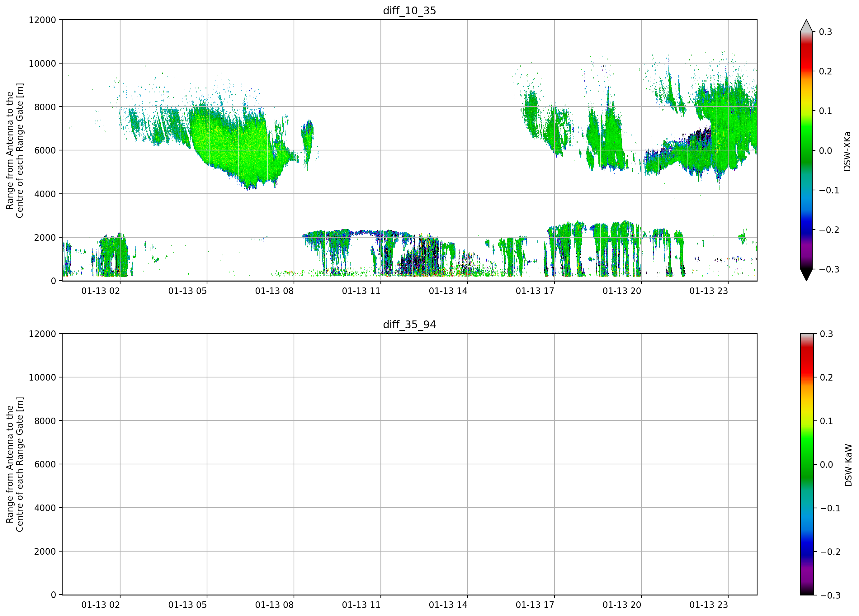Click the DSW-XKa colorbar label
The height and width of the screenshot is (616, 859).
tap(847, 151)
